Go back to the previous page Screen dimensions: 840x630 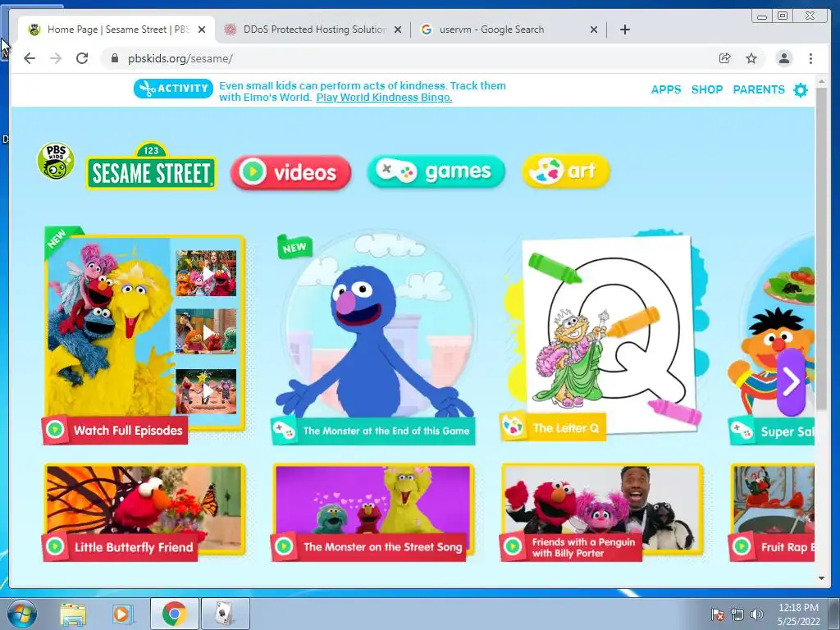click(x=30, y=58)
